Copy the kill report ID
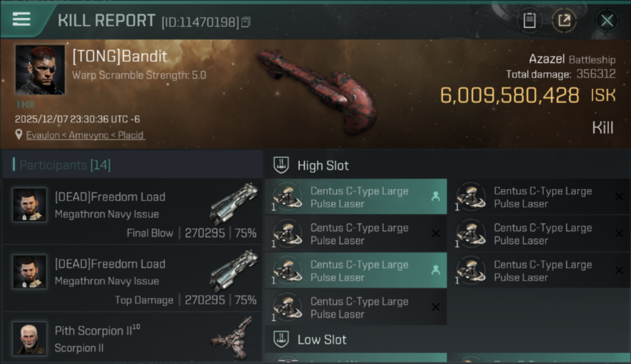 click(x=246, y=22)
